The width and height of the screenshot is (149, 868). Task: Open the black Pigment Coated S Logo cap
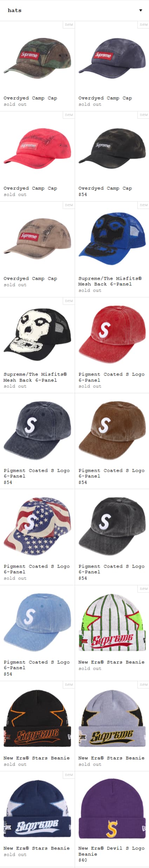coord(112,526)
